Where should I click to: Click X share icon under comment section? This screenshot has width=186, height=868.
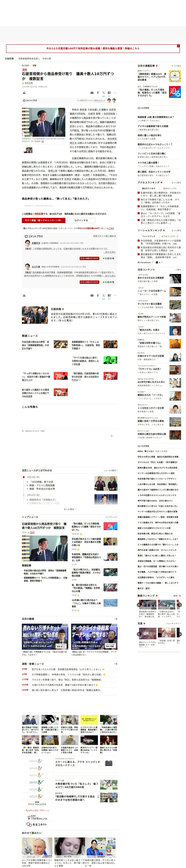(x=103, y=296)
